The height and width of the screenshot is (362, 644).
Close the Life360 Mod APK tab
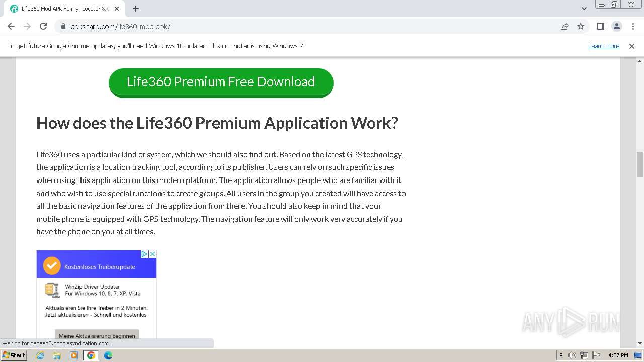tap(117, 9)
